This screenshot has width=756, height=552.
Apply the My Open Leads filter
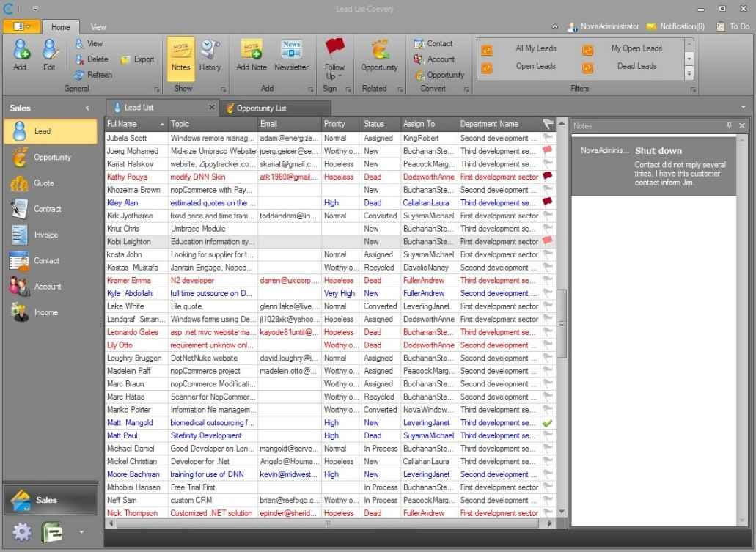point(636,48)
